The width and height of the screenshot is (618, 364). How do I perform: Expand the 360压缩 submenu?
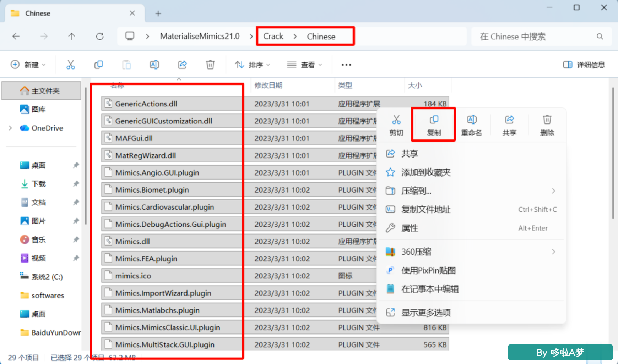pyautogui.click(x=553, y=252)
